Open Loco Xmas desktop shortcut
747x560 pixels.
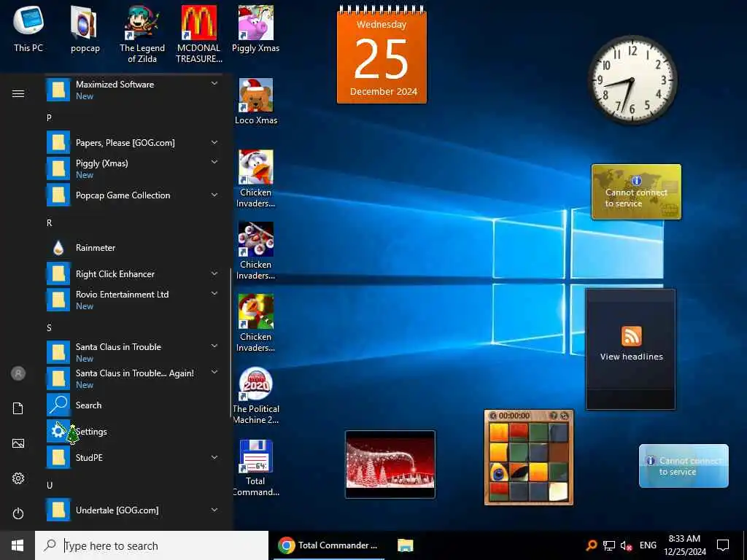coord(256,101)
